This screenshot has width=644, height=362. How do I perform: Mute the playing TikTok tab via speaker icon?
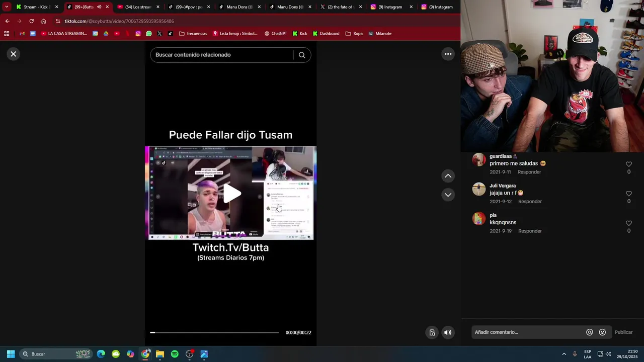point(99,7)
